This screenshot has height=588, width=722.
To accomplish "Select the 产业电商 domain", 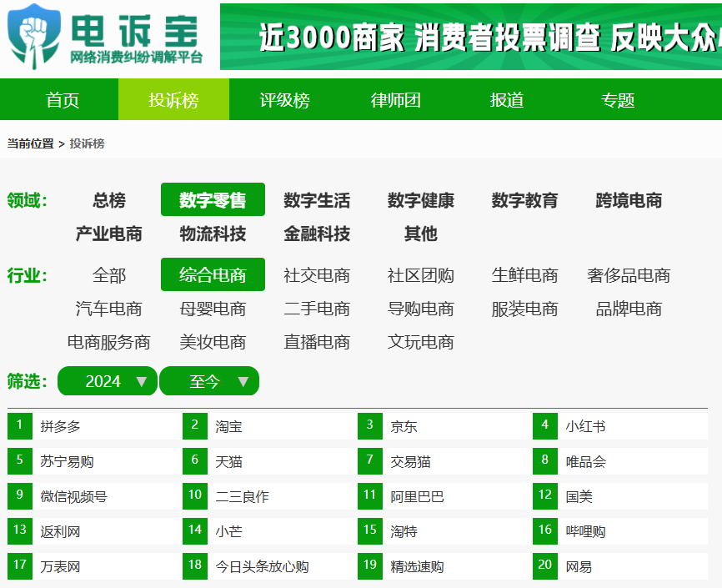I will pyautogui.click(x=108, y=234).
